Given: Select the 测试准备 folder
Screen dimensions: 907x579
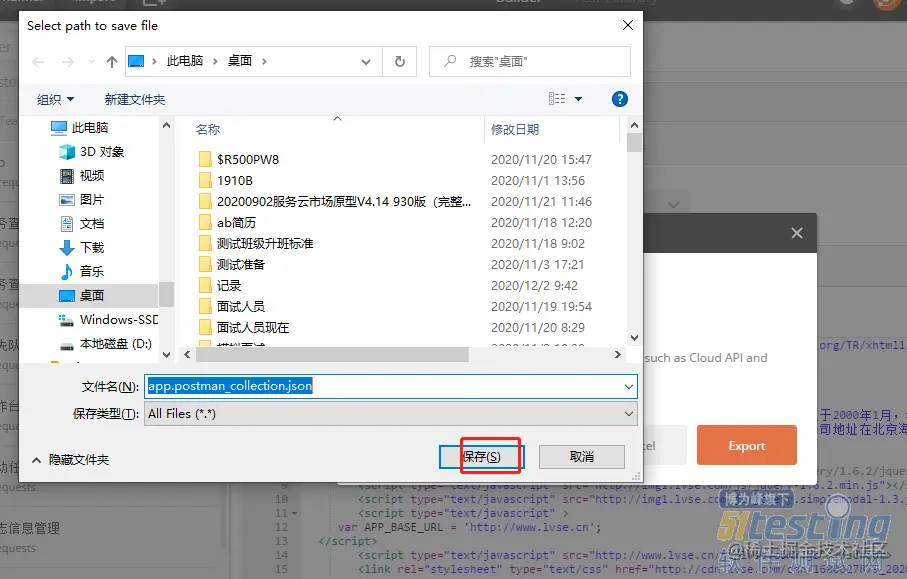Looking at the screenshot, I should coord(241,264).
